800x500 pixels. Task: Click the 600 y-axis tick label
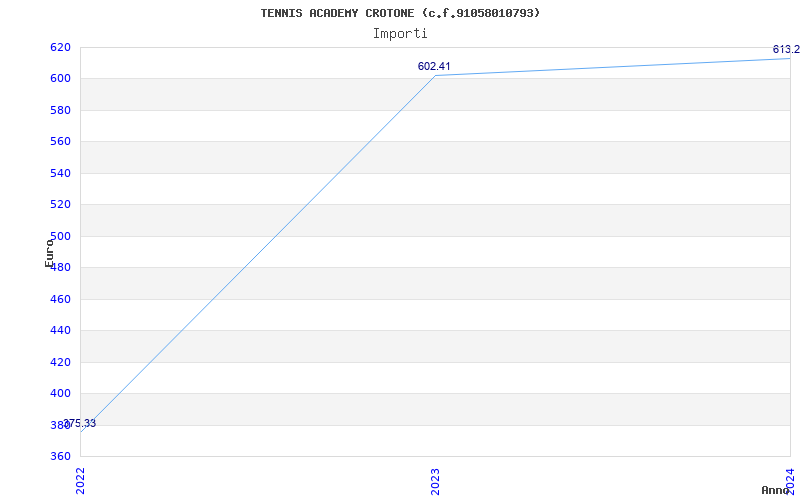click(60, 79)
